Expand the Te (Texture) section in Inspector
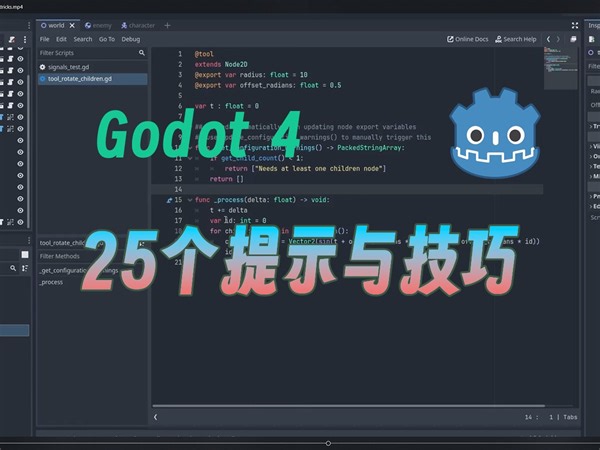The height and width of the screenshot is (450, 600). coord(594,166)
